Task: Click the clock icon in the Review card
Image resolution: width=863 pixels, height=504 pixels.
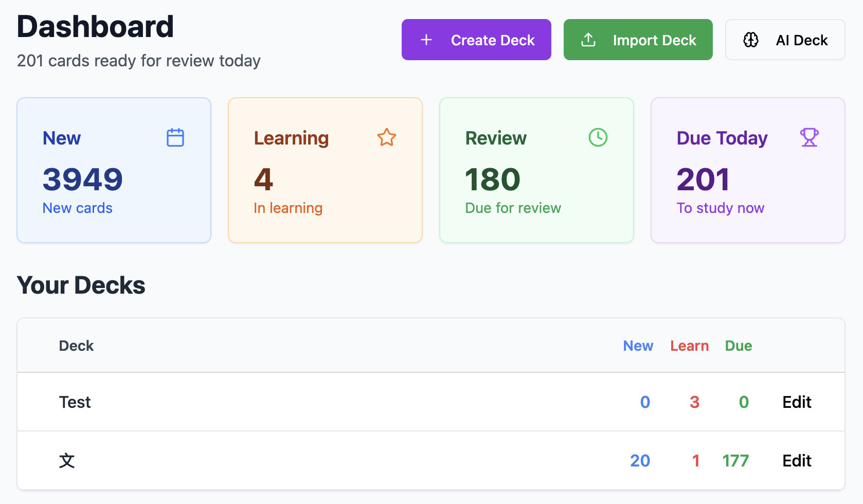Action: point(598,137)
